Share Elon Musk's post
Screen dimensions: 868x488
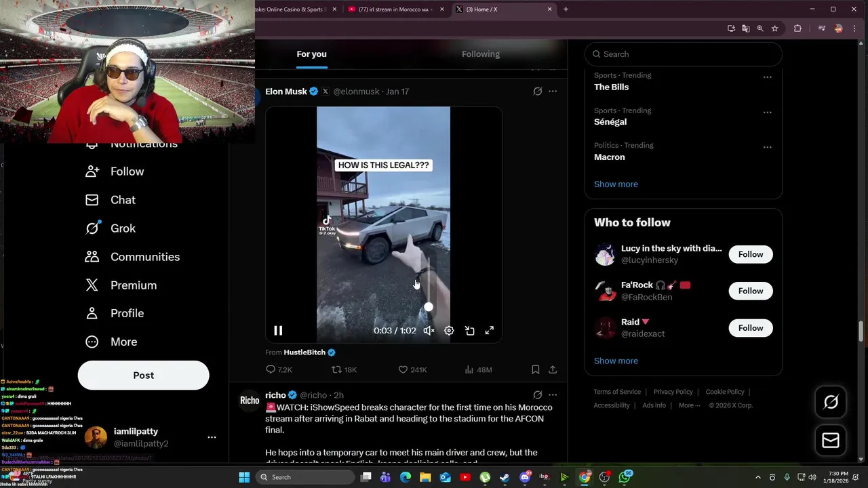[553, 369]
